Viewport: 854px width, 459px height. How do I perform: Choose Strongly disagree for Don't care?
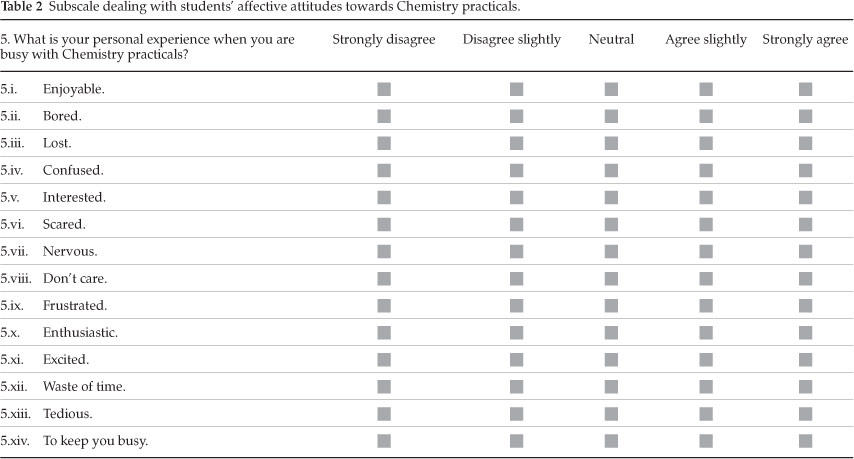coord(384,278)
